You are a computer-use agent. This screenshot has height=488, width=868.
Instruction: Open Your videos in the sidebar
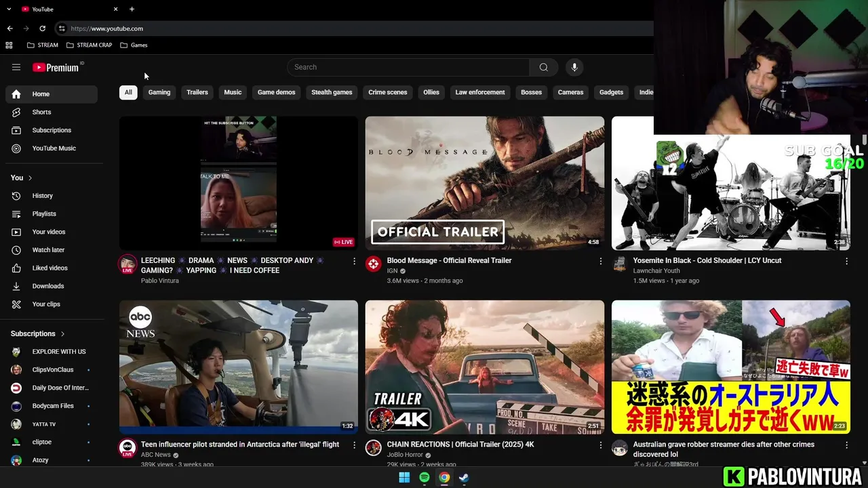[52, 232]
